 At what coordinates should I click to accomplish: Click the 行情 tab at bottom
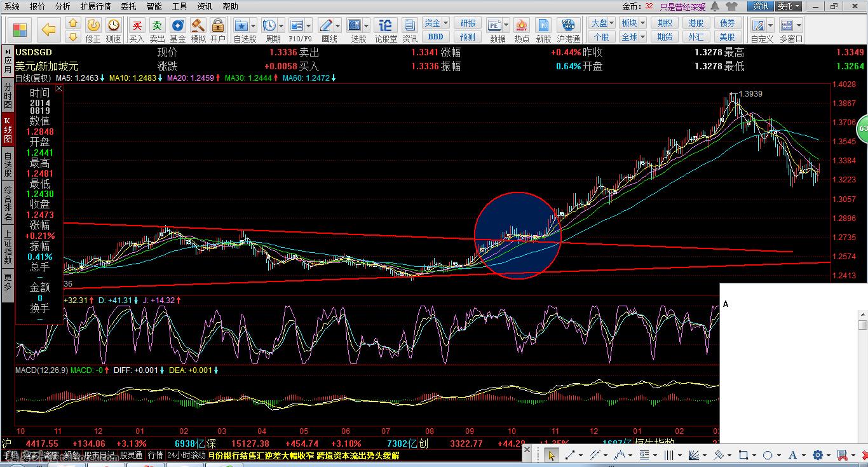[155, 455]
